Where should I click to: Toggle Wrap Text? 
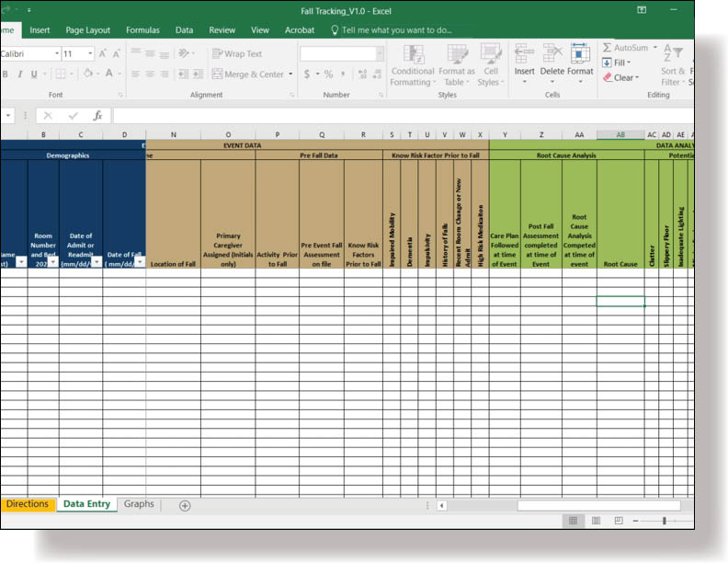tap(237, 54)
